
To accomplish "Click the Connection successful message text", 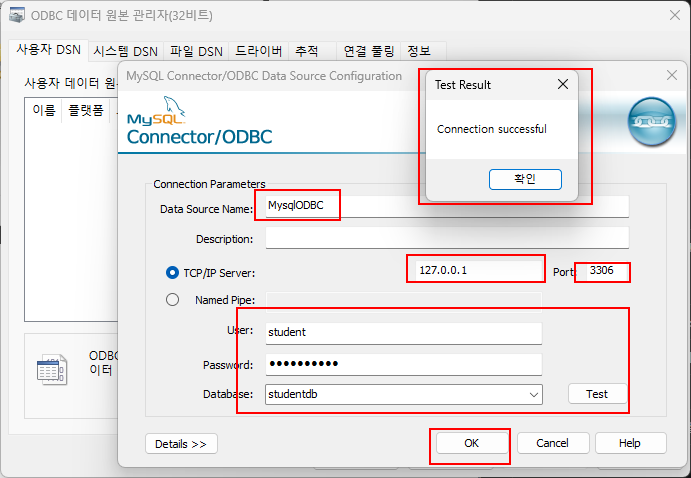I will click(492, 129).
